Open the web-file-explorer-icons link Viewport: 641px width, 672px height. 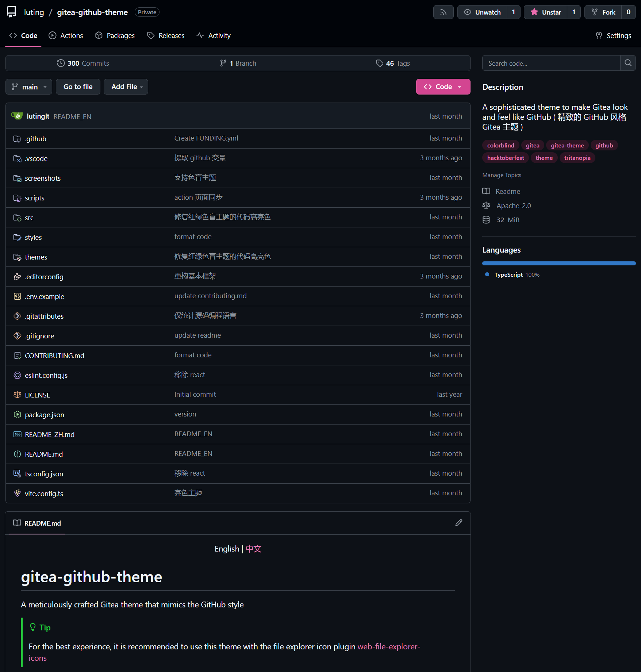pyautogui.click(x=388, y=647)
